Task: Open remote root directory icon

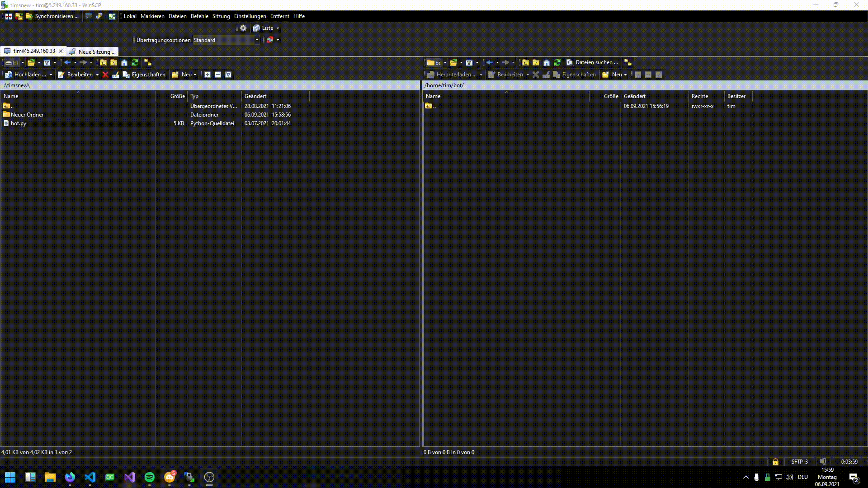Action: click(536, 63)
